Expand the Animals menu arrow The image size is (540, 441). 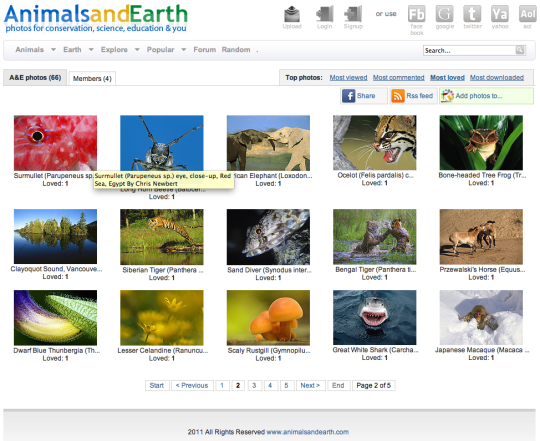(53, 50)
